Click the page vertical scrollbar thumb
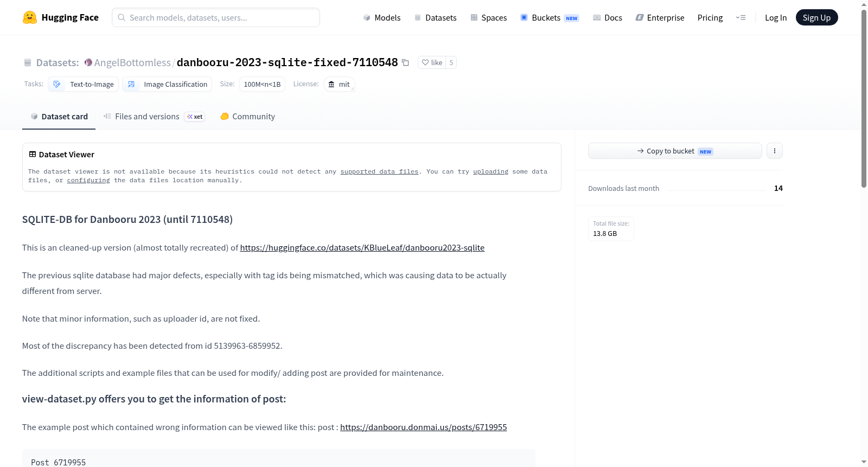868x467 pixels. [x=864, y=98]
